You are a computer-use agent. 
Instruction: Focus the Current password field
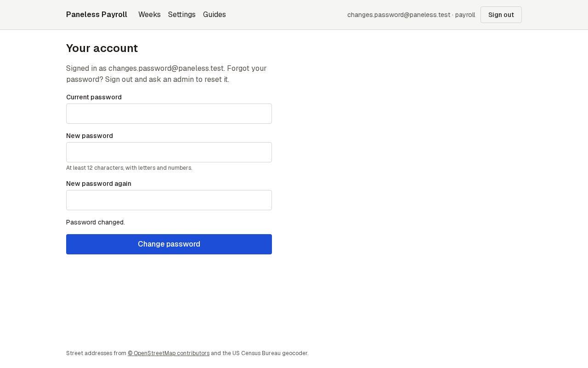coord(169,114)
